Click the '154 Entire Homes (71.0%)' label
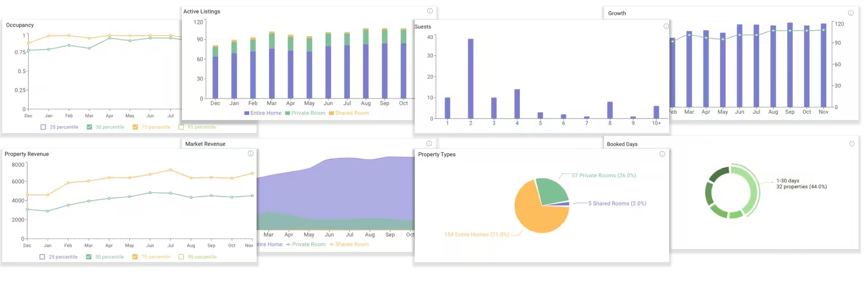The width and height of the screenshot is (868, 283). click(478, 234)
